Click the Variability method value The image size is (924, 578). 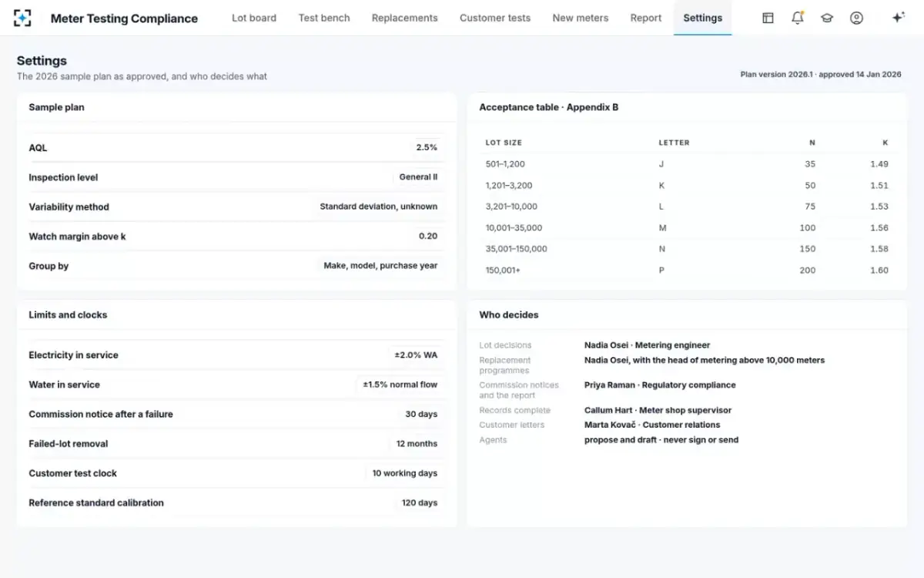coord(379,207)
